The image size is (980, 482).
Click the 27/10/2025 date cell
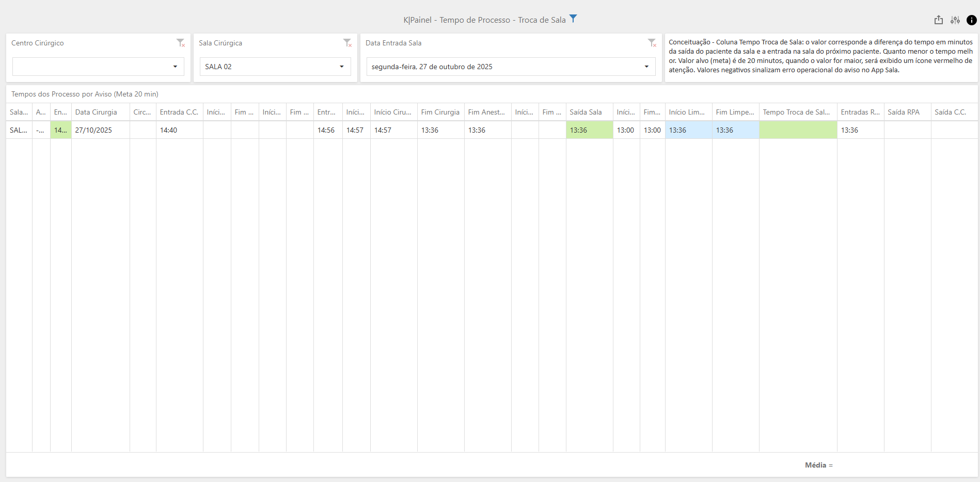pos(101,130)
